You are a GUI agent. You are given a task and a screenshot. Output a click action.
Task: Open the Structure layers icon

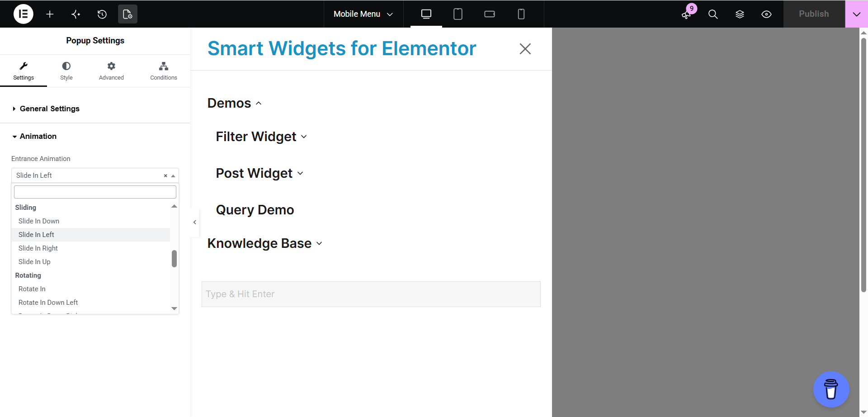[x=740, y=14]
